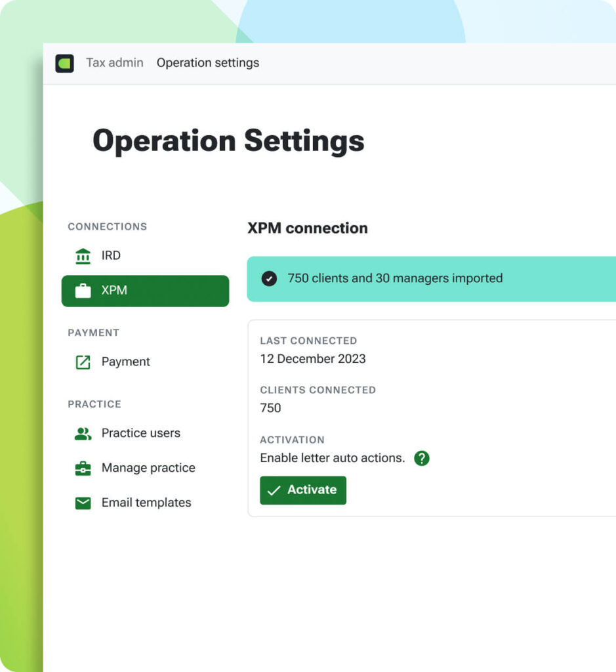Click the XPM briefcase icon
Image resolution: width=616 pixels, height=672 pixels.
[83, 291]
